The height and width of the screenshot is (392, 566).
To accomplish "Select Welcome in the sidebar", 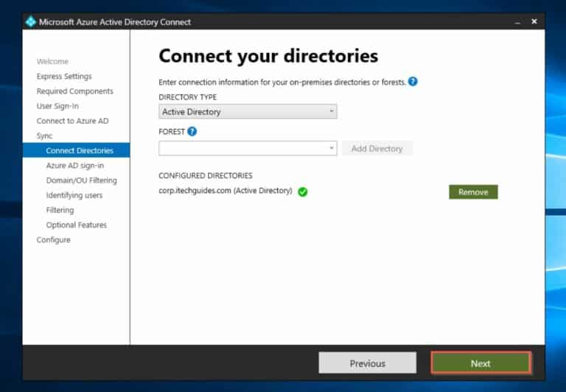I will [52, 61].
